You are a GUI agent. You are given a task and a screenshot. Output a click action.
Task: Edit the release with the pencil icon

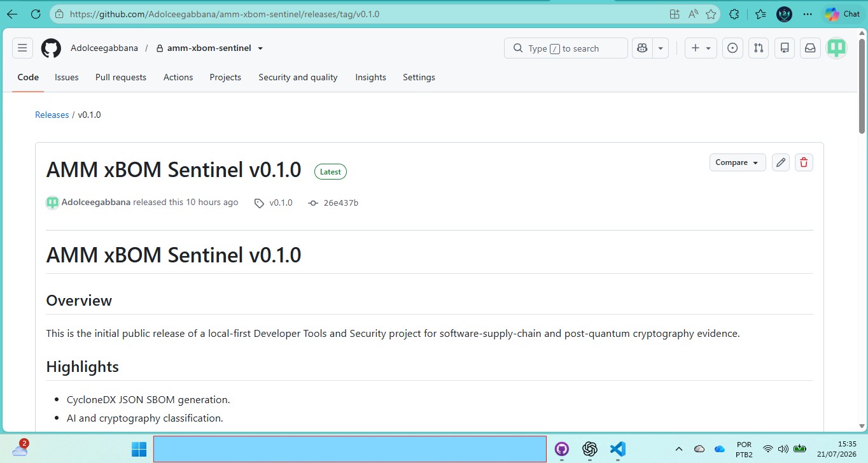click(x=781, y=162)
